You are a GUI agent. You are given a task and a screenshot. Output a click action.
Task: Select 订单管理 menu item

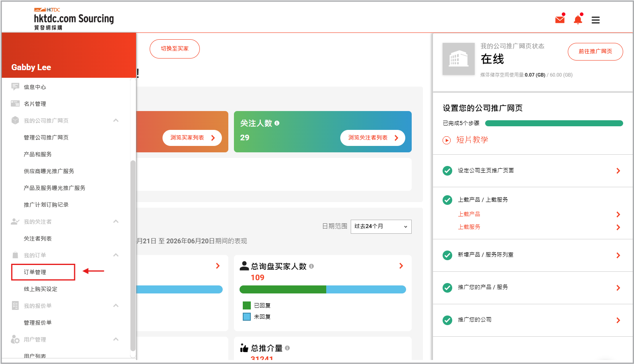(x=35, y=272)
